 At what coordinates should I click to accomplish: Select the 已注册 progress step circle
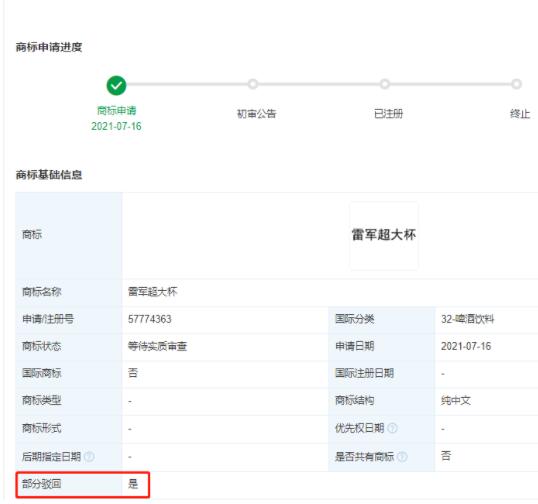point(385,84)
